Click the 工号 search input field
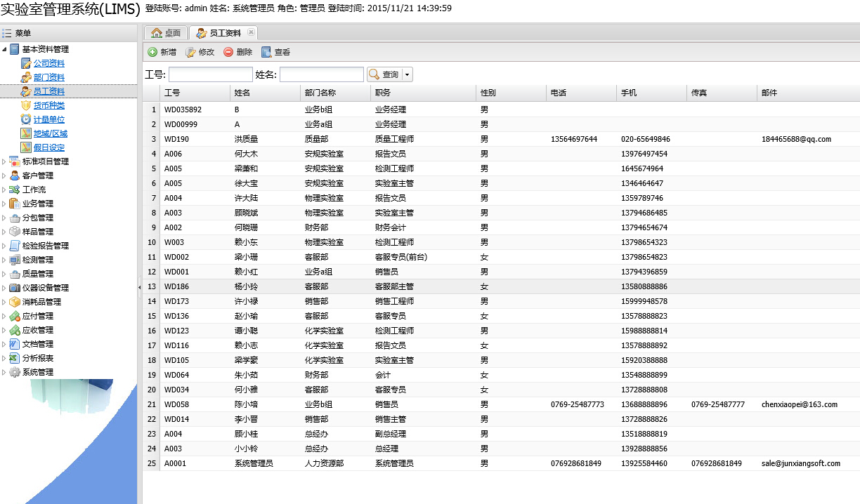The image size is (860, 504). tap(210, 74)
